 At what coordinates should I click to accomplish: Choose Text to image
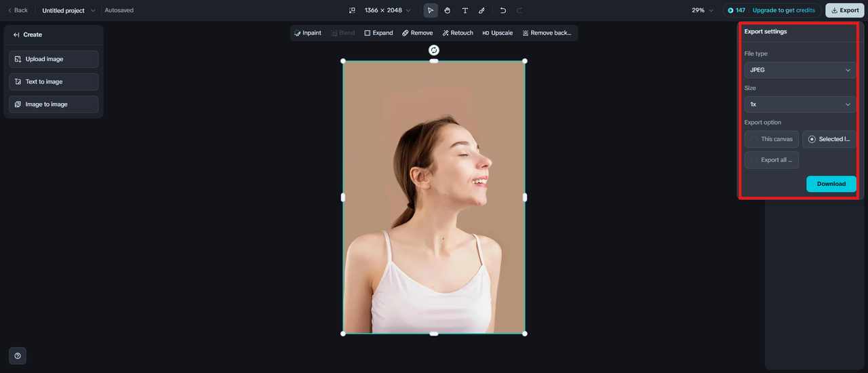(x=54, y=81)
